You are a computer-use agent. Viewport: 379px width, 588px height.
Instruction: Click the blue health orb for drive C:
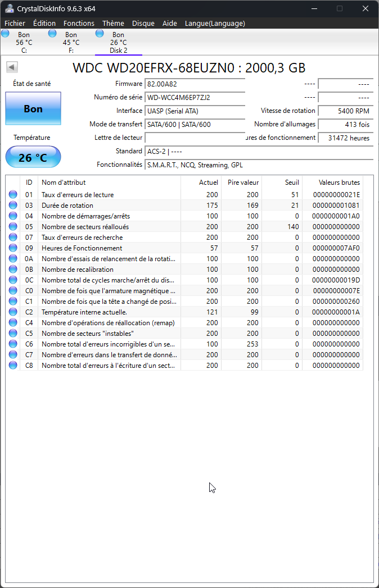pyautogui.click(x=6, y=34)
